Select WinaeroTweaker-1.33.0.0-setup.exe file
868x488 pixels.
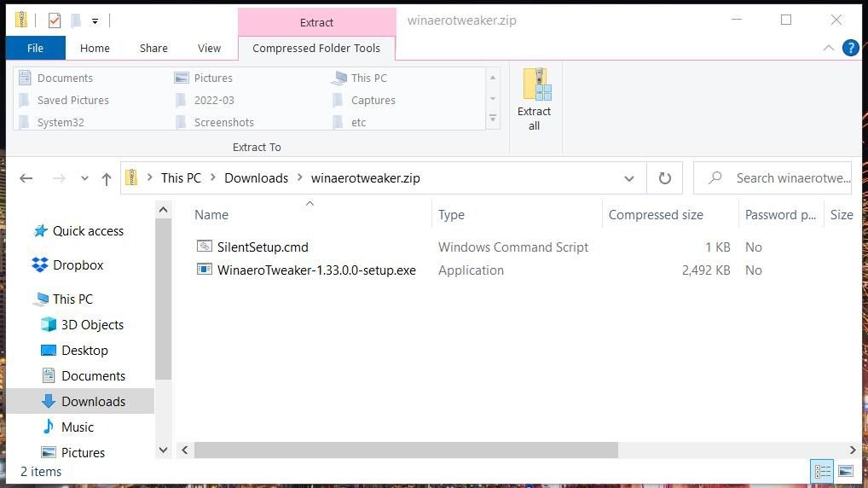click(316, 270)
